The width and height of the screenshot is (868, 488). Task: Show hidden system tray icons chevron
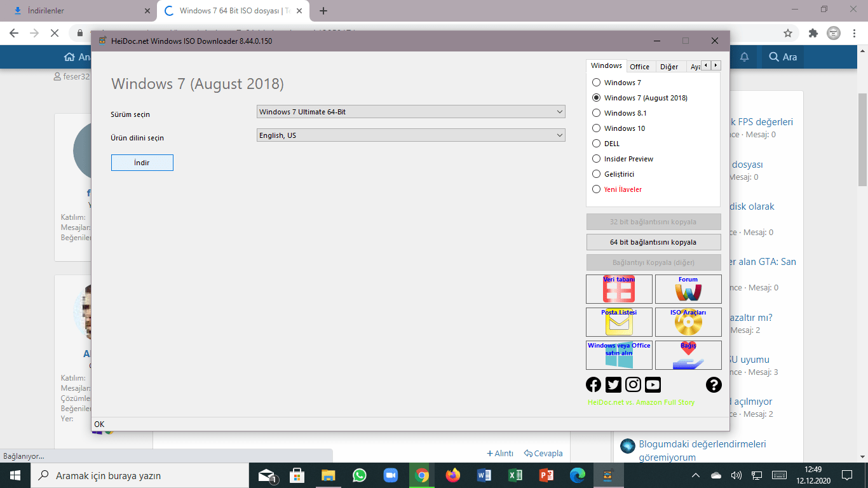696,475
